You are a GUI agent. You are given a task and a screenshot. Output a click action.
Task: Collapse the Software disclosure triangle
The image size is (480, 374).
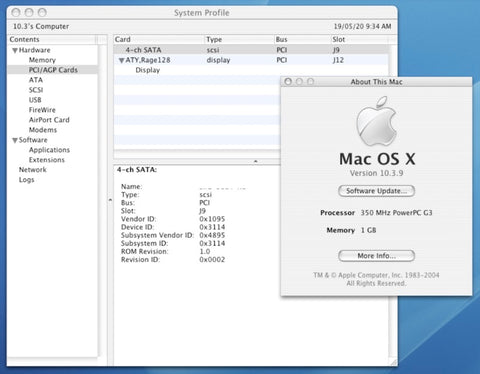click(15, 140)
